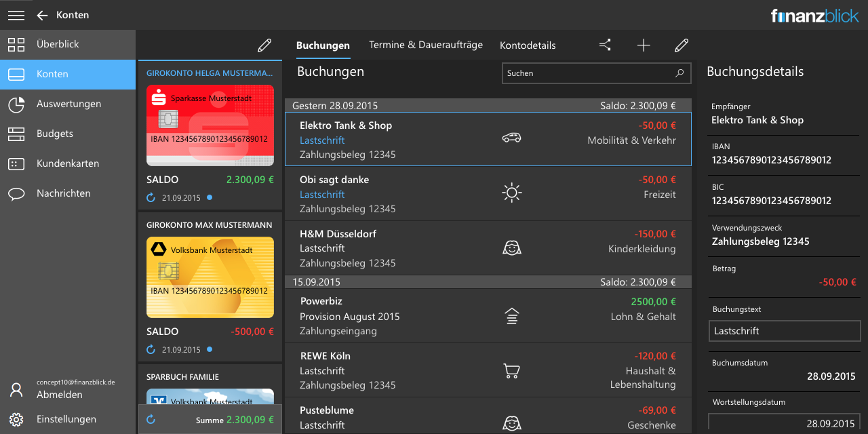Switch to the Buchungen tab
The height and width of the screenshot is (434, 868).
pyautogui.click(x=323, y=45)
